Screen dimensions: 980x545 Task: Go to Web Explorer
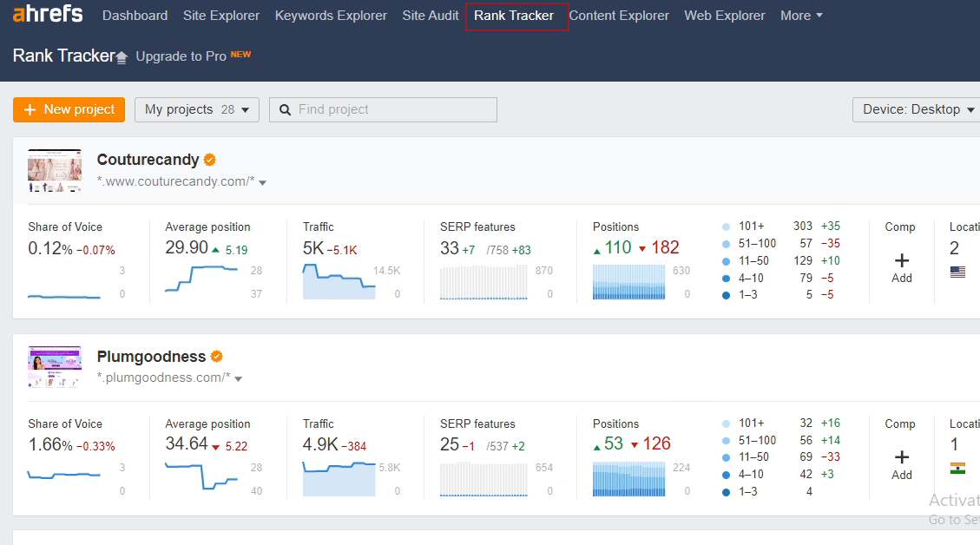click(725, 16)
